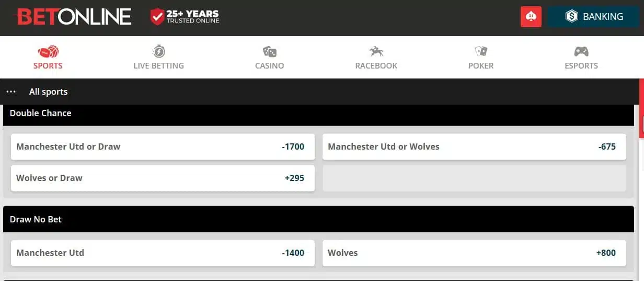644x281 pixels.
Task: Pick Manchester Utd -1400 Draw No Bet
Action: (163, 253)
